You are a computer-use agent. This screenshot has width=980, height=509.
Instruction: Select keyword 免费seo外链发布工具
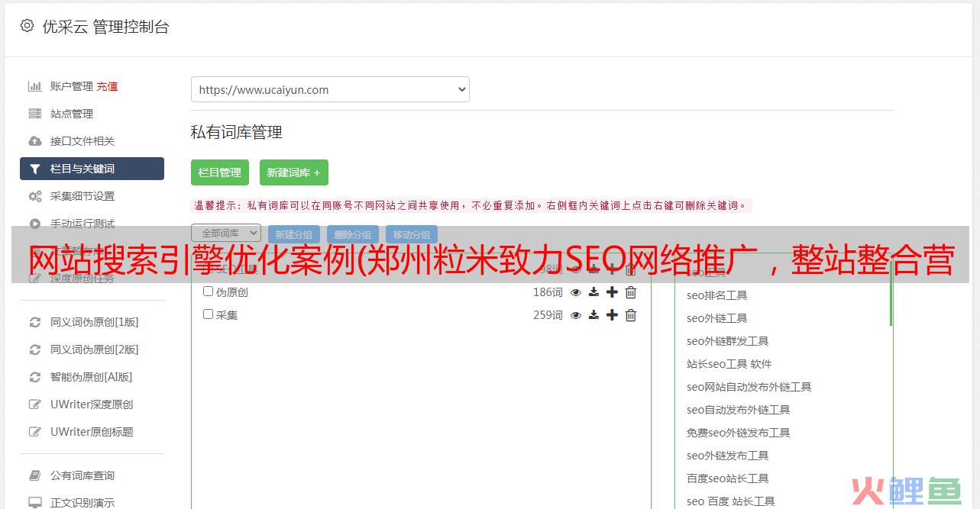click(739, 433)
